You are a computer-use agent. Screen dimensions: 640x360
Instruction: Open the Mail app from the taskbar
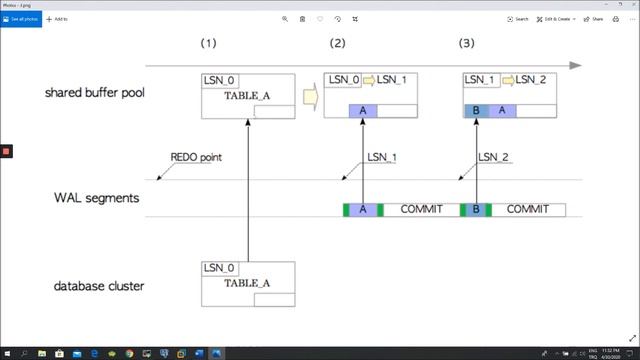pos(77,353)
